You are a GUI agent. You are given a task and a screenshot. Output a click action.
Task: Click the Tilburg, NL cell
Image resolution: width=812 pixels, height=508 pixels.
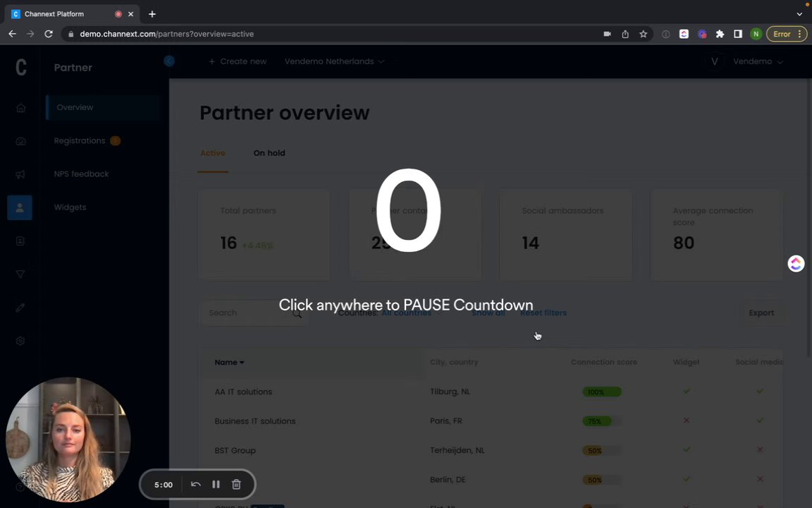(x=450, y=392)
